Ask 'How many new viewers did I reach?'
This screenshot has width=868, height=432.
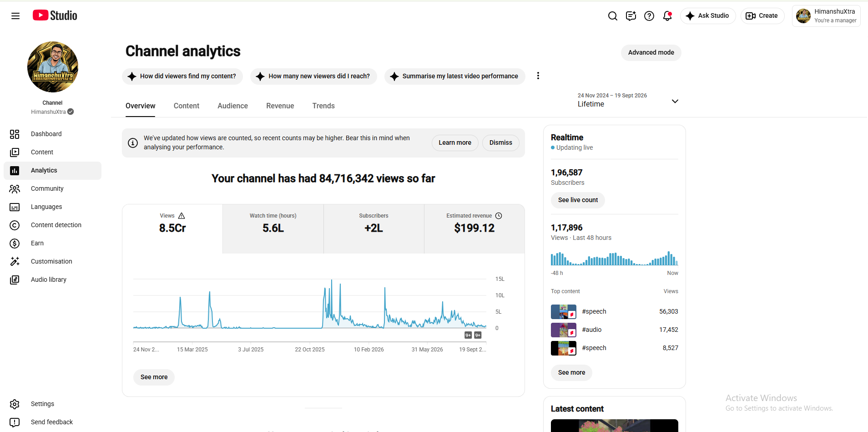click(x=313, y=76)
